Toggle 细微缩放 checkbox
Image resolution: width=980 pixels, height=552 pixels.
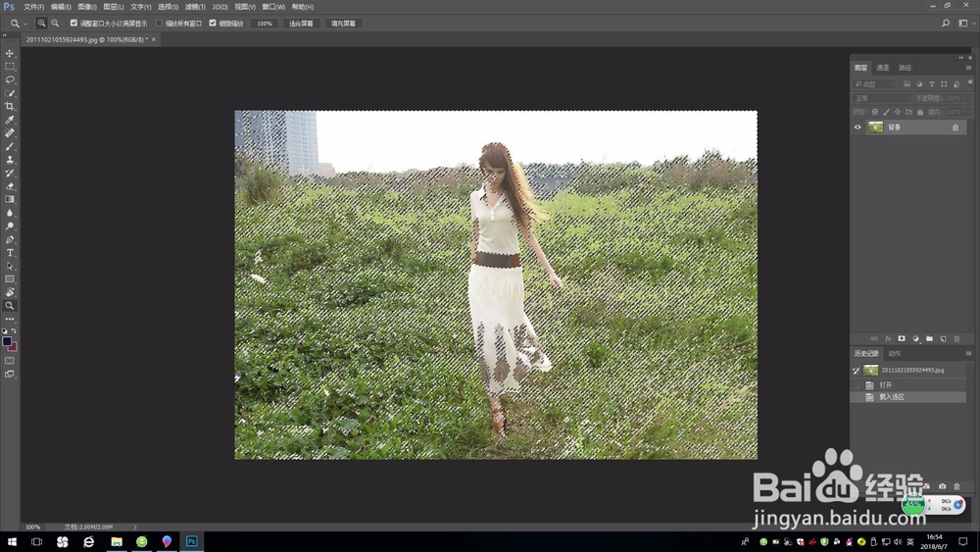click(x=213, y=24)
